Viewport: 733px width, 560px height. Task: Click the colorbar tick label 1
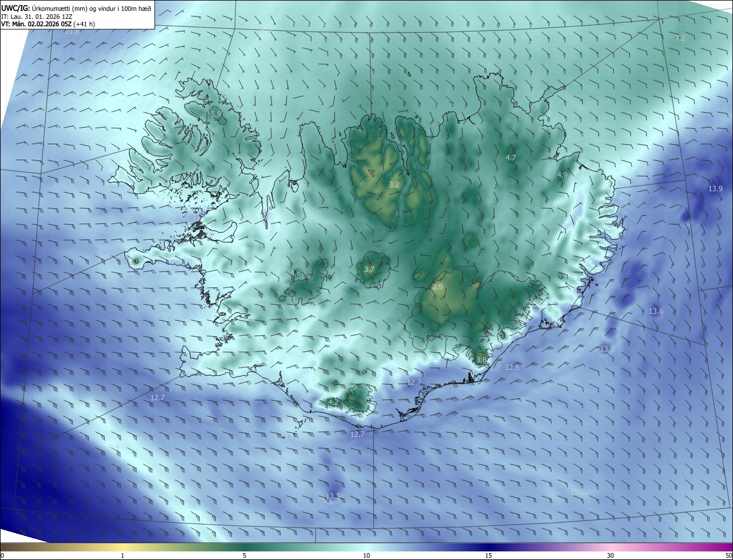123,555
